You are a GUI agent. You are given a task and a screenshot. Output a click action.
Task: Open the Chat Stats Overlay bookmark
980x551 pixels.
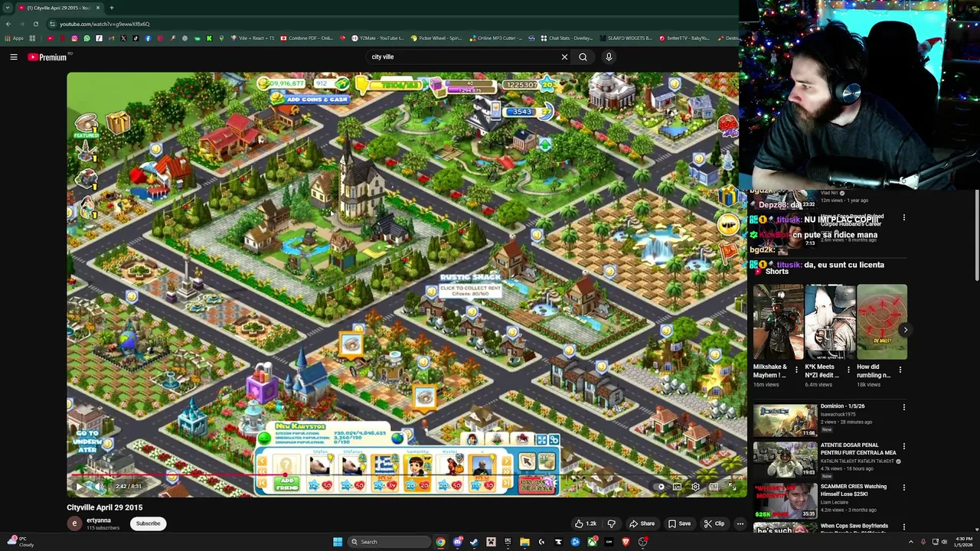point(567,38)
